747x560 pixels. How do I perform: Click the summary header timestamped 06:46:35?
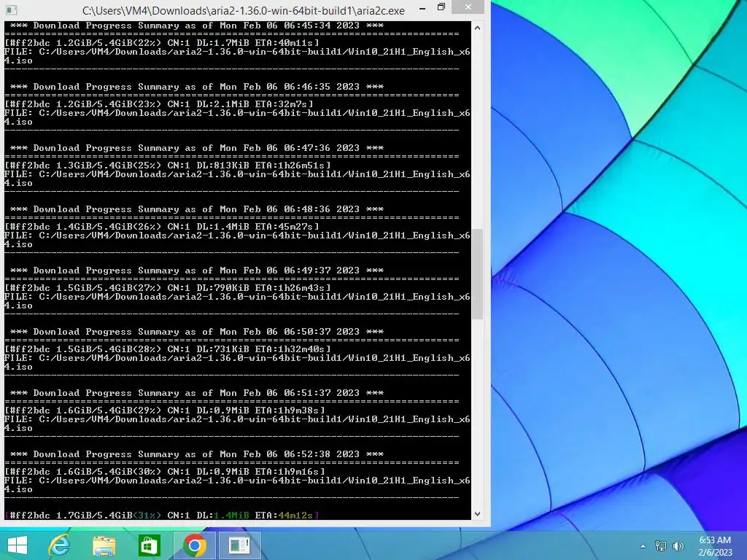click(197, 87)
